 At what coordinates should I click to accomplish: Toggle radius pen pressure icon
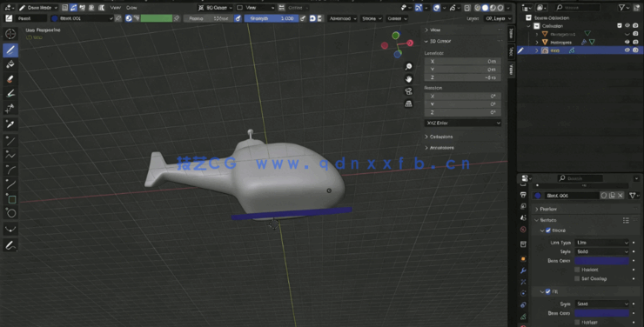[238, 18]
